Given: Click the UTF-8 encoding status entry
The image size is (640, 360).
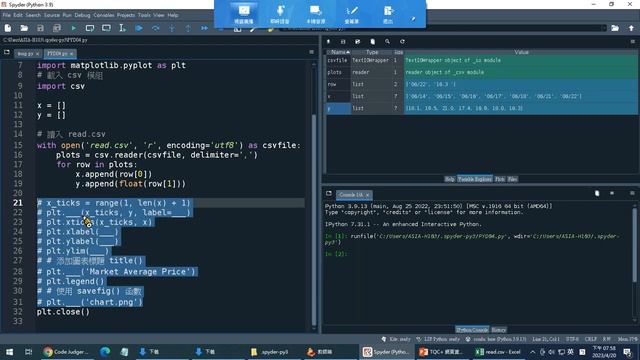Looking at the screenshot, I should (573, 339).
